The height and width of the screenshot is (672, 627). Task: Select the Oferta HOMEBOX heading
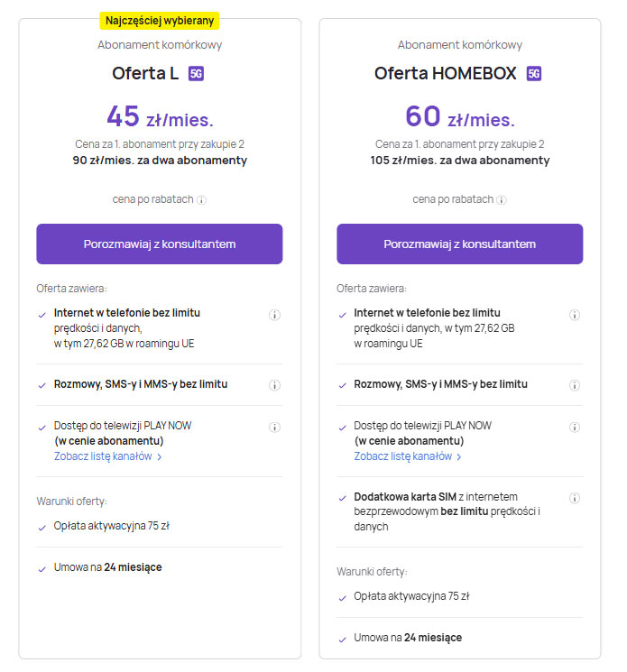pyautogui.click(x=446, y=73)
